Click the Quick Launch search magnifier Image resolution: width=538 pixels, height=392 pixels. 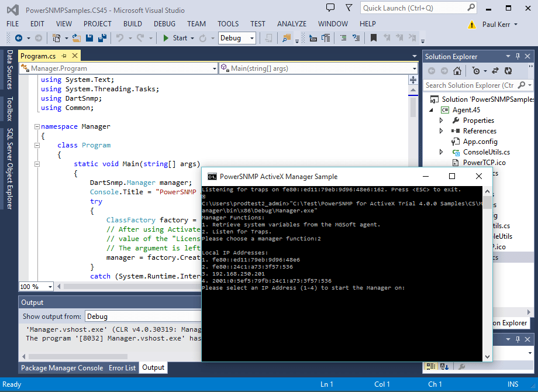pos(471,7)
